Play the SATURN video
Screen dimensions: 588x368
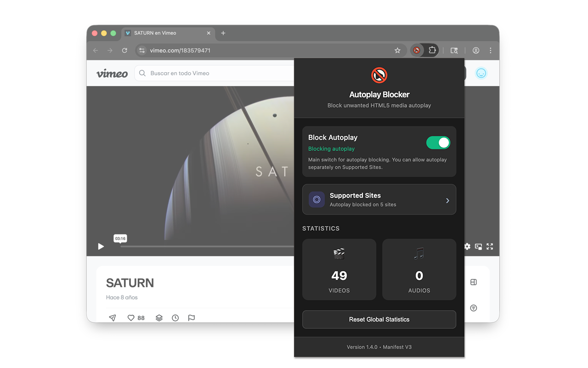click(x=101, y=247)
